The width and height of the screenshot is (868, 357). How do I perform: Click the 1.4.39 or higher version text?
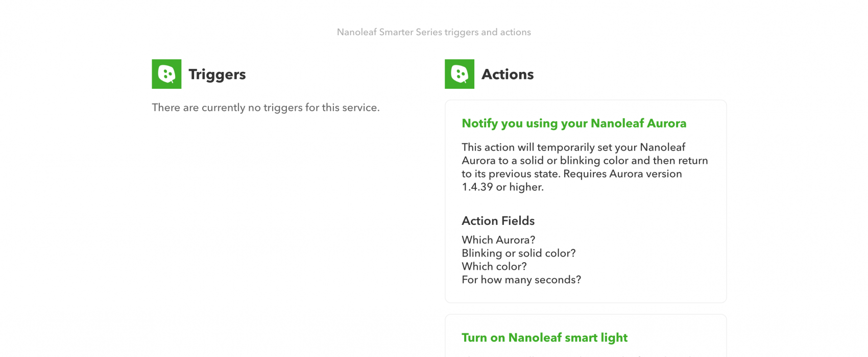pyautogui.click(x=503, y=187)
